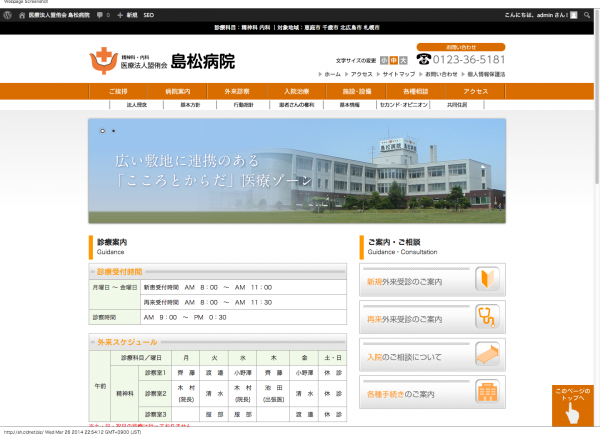Select the 施設・設備 navigation tab
Screen dimensions: 600x435
(357, 91)
